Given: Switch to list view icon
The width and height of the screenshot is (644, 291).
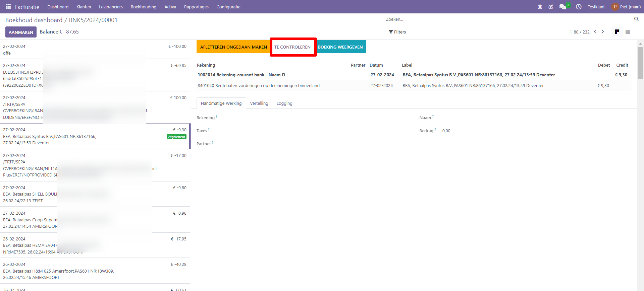Looking at the screenshot, I should click(x=628, y=32).
